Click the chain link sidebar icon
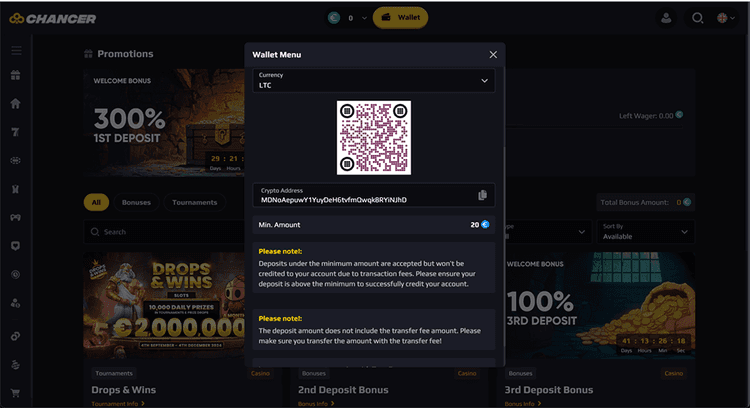The width and height of the screenshot is (750, 408). (x=16, y=336)
